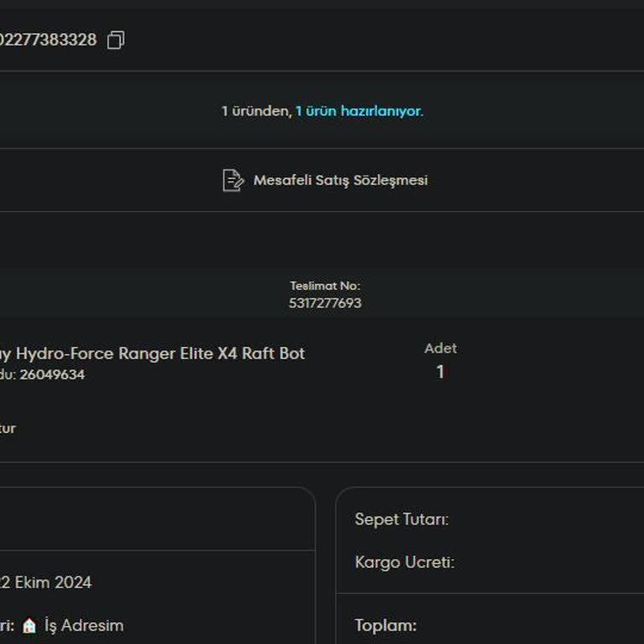Click the 'Adet' quantity heading
Viewport: 644px width, 644px height.
(440, 348)
